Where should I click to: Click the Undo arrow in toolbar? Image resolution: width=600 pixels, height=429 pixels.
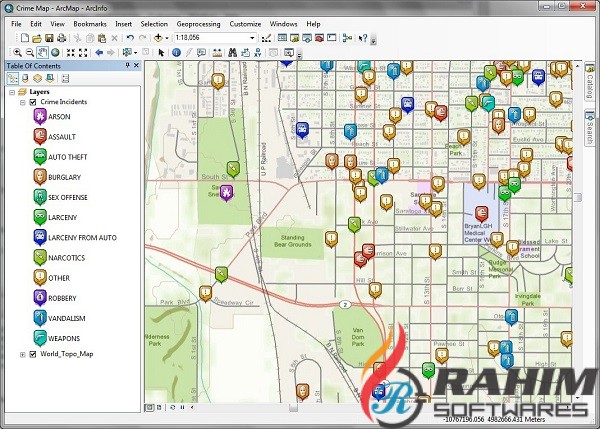(130, 37)
